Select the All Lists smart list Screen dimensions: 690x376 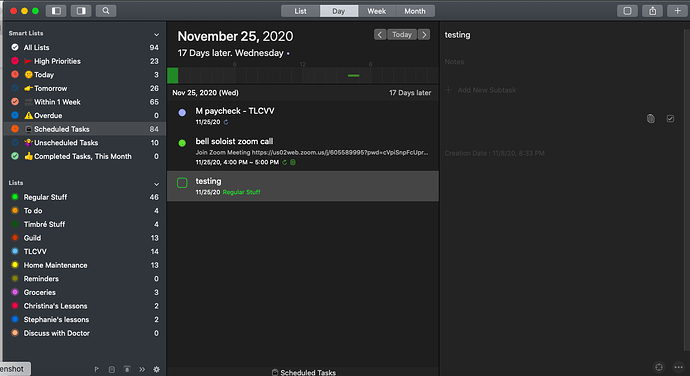pyautogui.click(x=84, y=48)
